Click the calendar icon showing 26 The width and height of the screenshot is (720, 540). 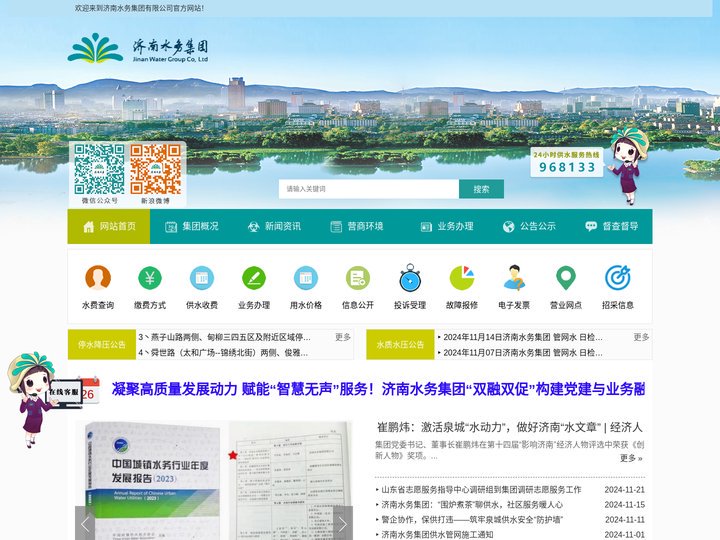click(89, 390)
